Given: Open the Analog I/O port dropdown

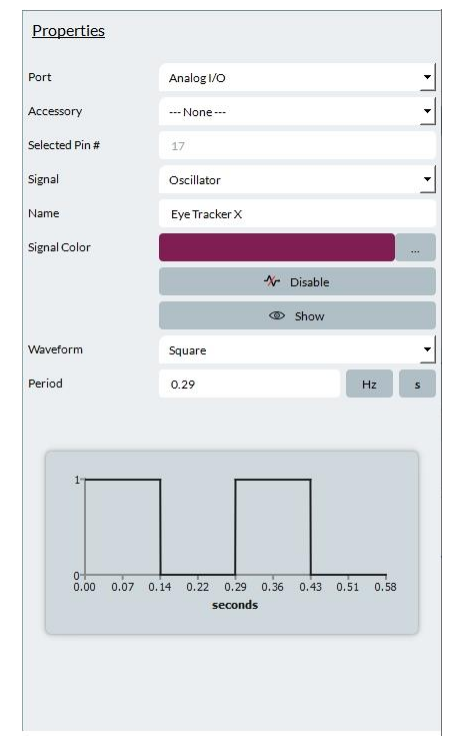Looking at the screenshot, I should [297, 77].
